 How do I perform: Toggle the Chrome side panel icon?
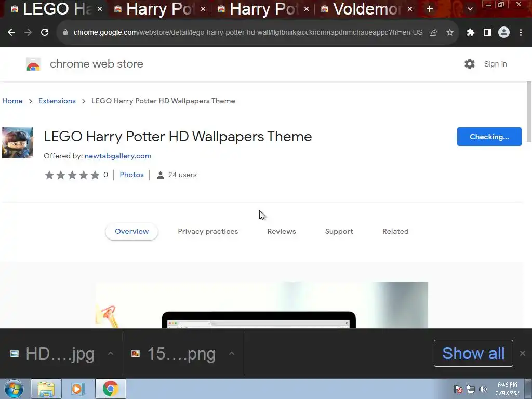pos(487,32)
